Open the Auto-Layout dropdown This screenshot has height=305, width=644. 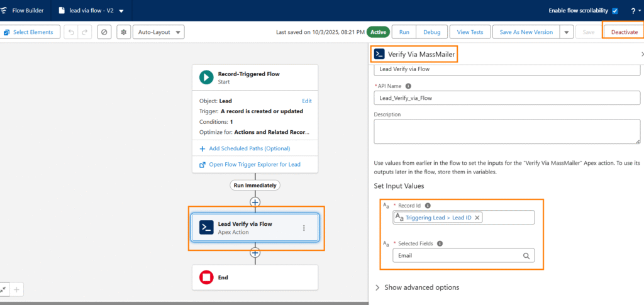(158, 32)
